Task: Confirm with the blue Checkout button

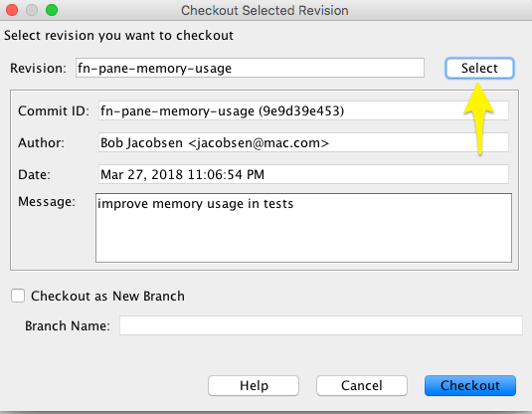Action: tap(470, 385)
